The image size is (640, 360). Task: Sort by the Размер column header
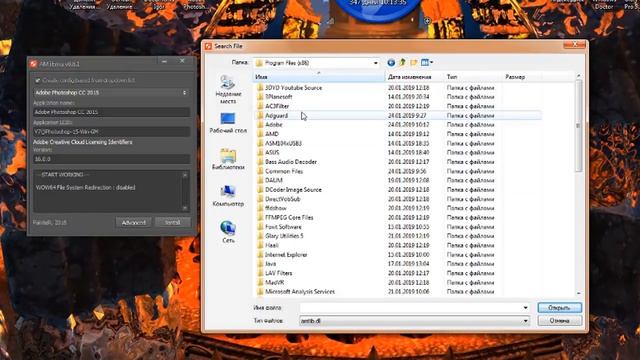click(x=522, y=77)
